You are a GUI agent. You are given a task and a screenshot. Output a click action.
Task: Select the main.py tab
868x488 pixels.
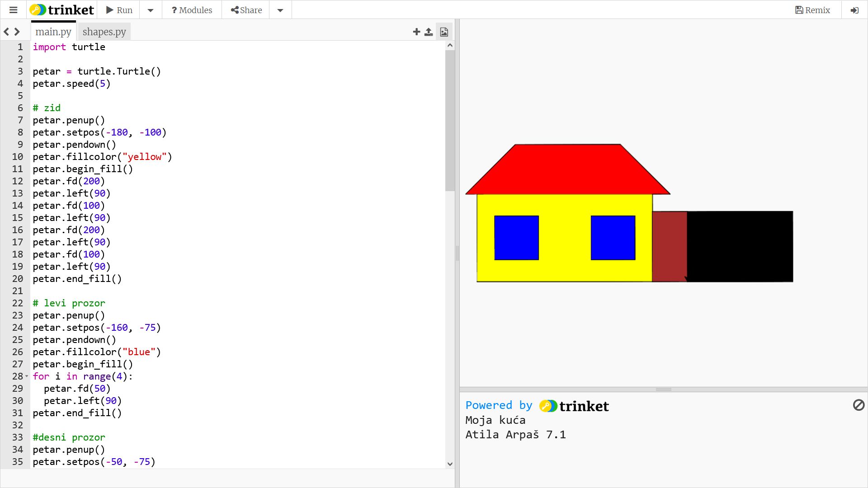53,32
